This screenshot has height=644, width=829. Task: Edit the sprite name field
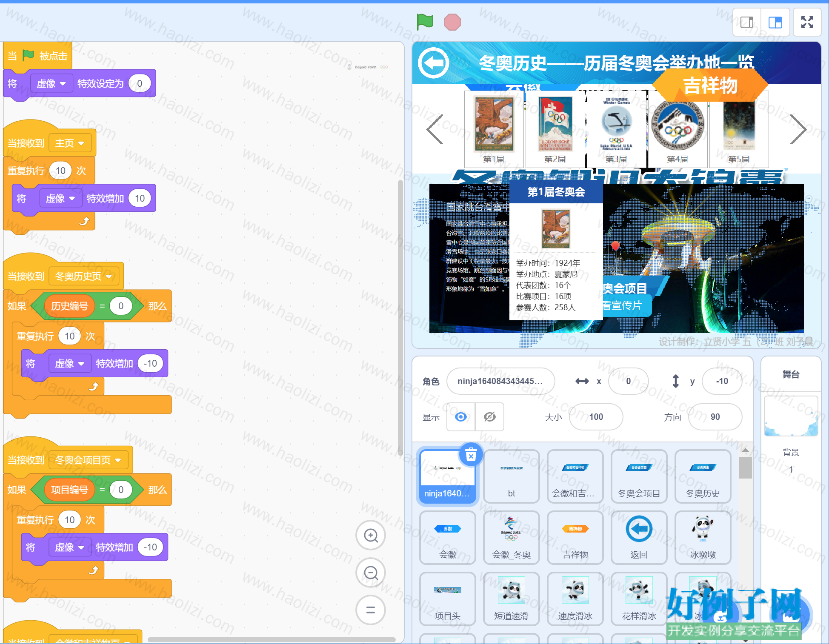coord(500,381)
